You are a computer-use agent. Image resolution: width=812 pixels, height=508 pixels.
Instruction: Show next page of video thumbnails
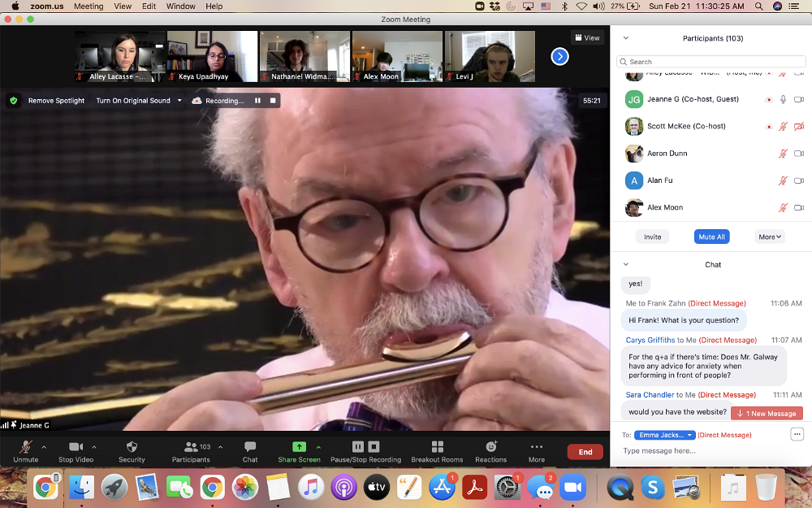(x=559, y=56)
